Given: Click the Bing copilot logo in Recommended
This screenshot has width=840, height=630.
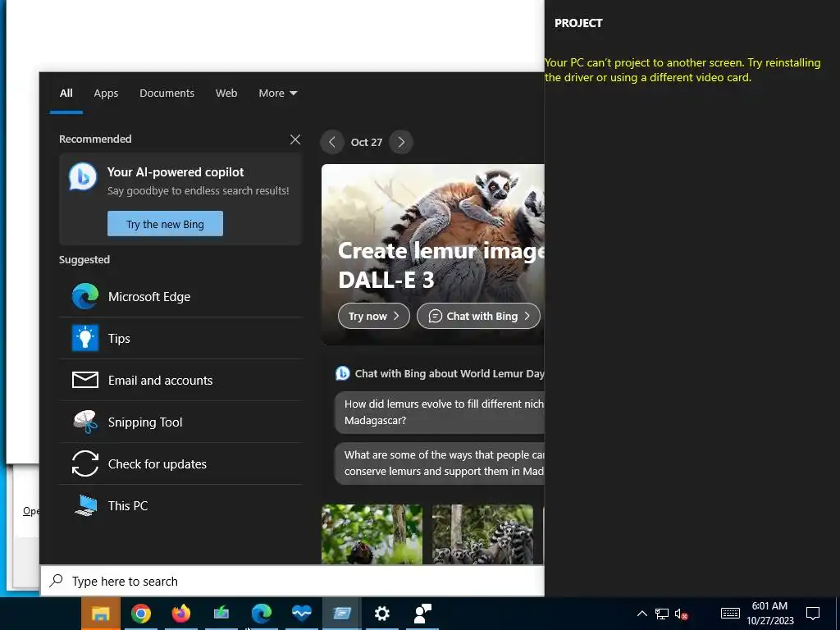Looking at the screenshot, I should pyautogui.click(x=83, y=176).
